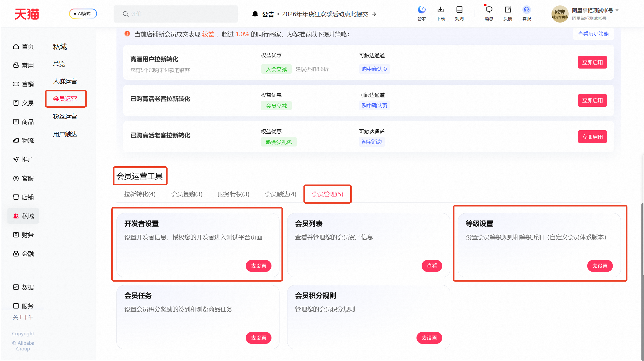644x361 pixels.
Task: Open the 2026年年货狂欢季 announcement arrow
Action: (x=374, y=14)
